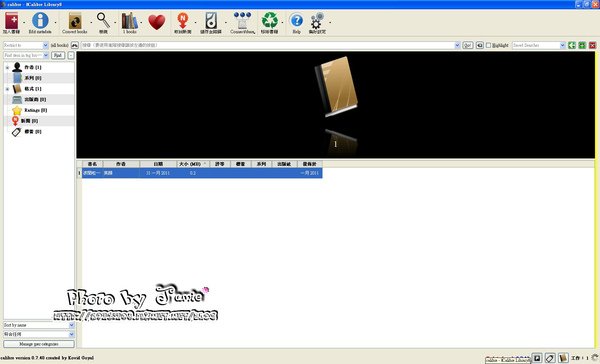Sort the list by the Date column header

pyautogui.click(x=158, y=164)
